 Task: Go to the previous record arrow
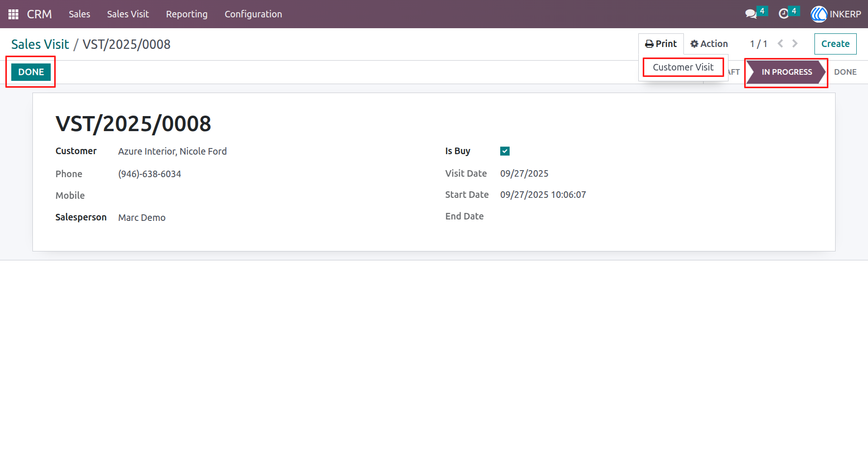780,44
